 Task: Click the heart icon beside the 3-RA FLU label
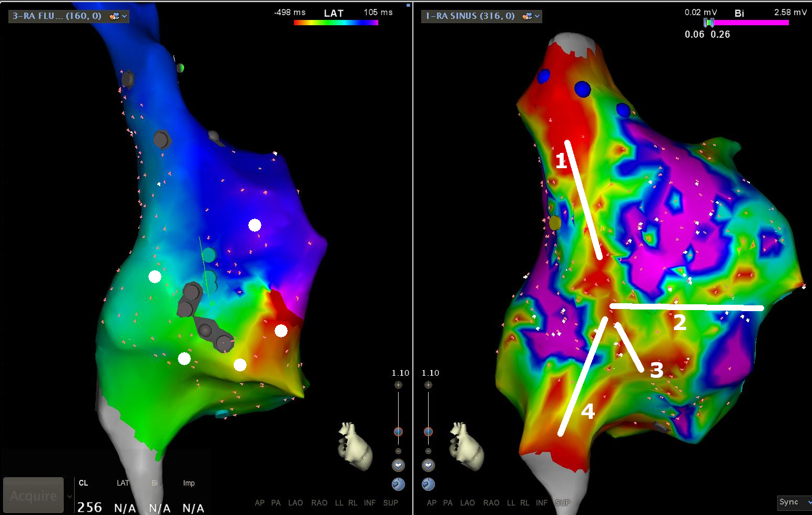click(114, 16)
